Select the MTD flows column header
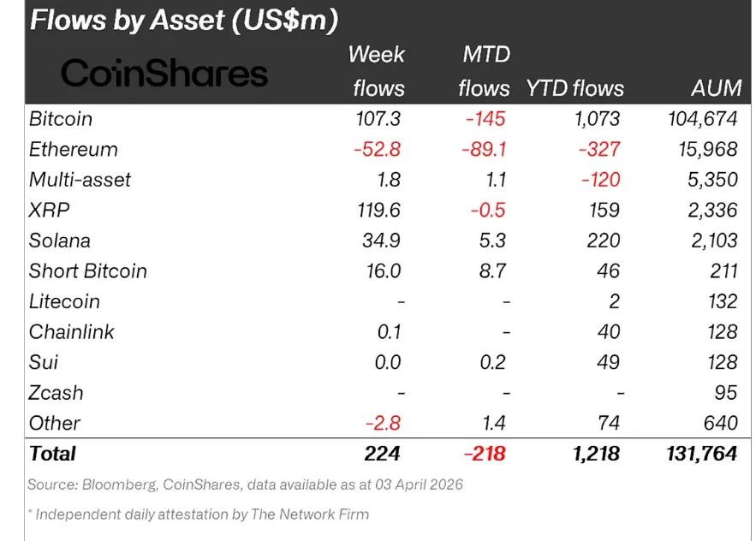 point(484,71)
